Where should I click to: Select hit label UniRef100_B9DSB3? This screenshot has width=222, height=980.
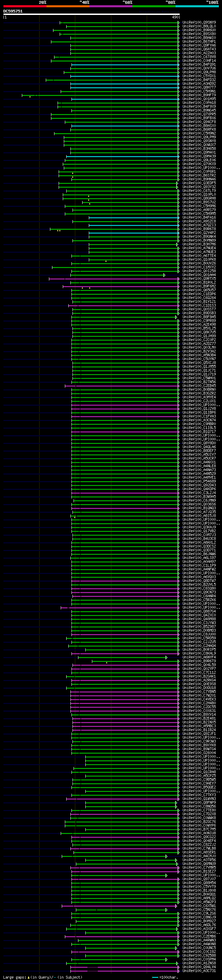pyautogui.click(x=199, y=313)
